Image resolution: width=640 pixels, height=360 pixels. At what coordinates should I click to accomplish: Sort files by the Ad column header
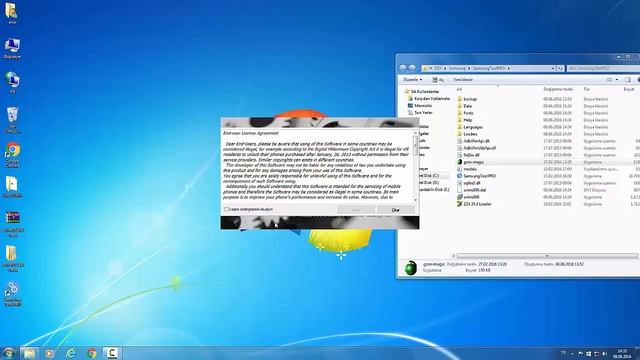pyautogui.click(x=459, y=89)
